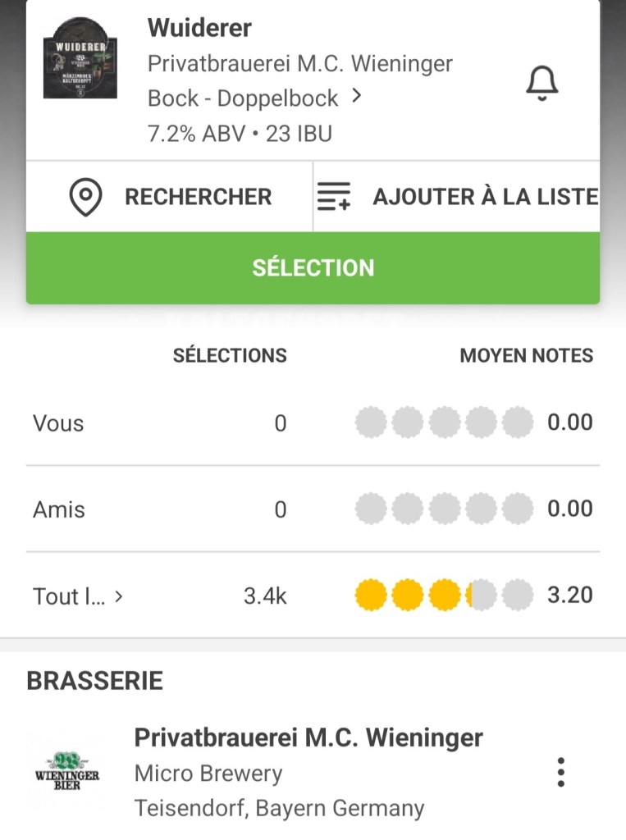
Task: Tap the 3.4k total selections count
Action: (265, 596)
